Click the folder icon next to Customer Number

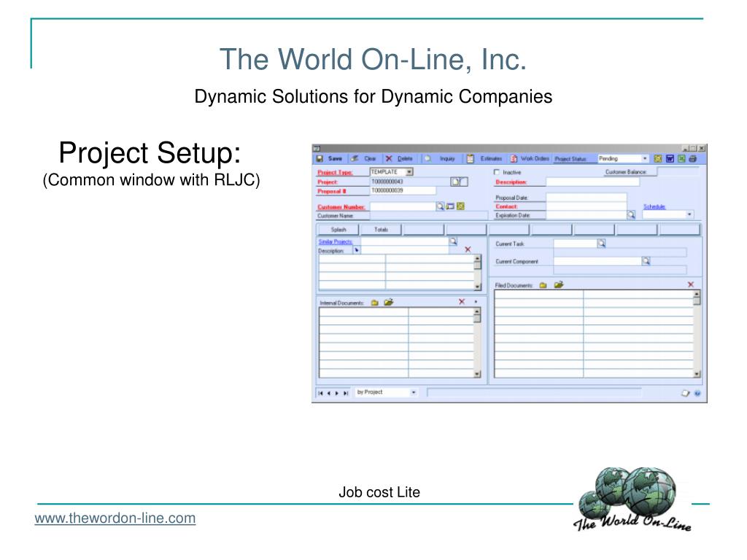click(x=450, y=206)
